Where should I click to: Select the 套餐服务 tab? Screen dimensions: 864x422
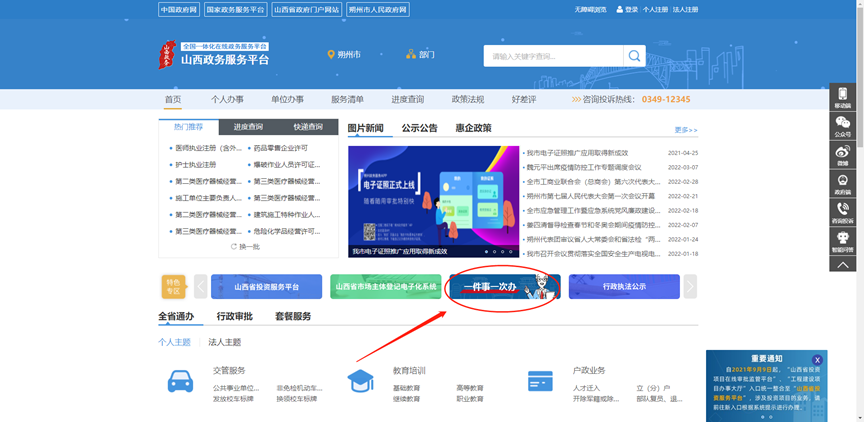click(293, 316)
